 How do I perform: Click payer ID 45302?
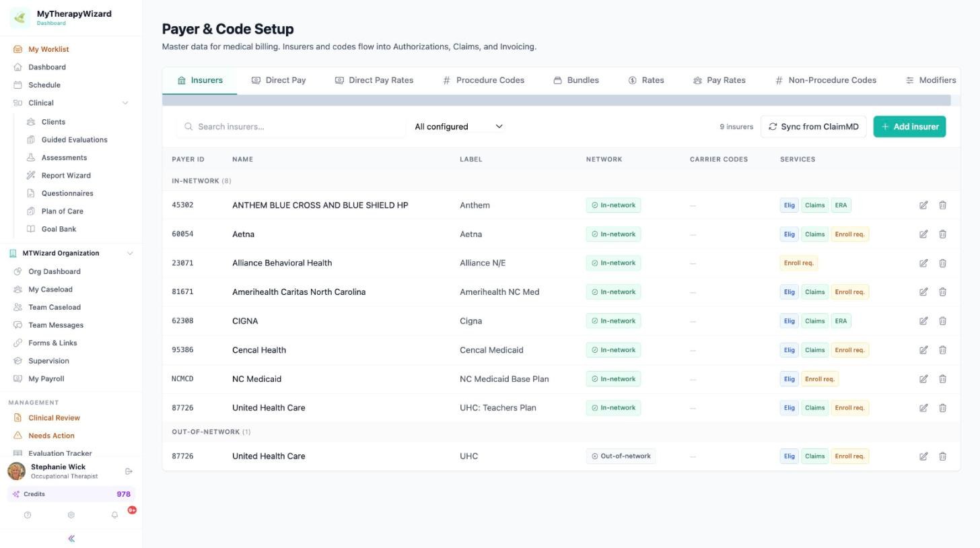point(182,205)
